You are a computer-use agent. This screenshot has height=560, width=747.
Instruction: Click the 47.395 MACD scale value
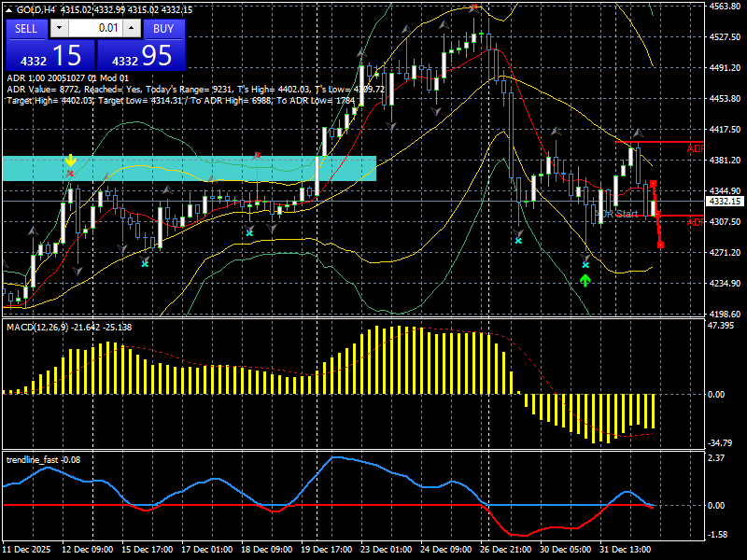(x=721, y=325)
